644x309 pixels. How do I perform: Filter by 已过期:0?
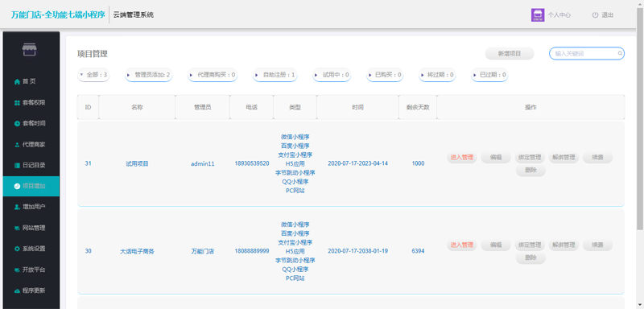coord(489,75)
